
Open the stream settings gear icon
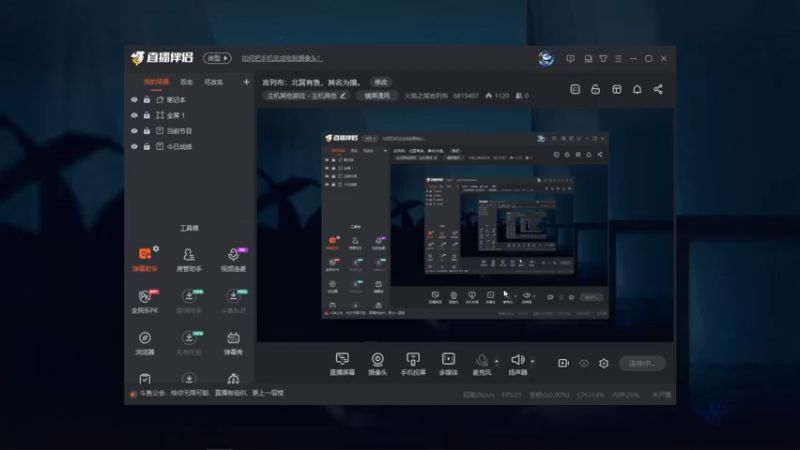pyautogui.click(x=604, y=363)
